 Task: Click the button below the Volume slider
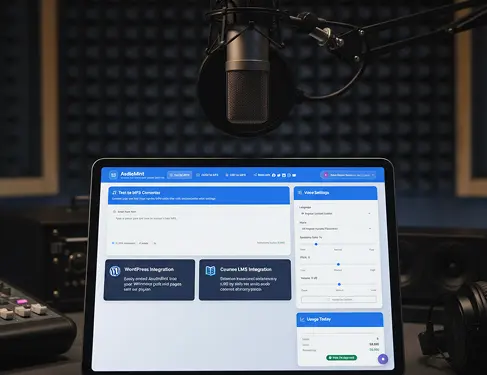(339, 299)
